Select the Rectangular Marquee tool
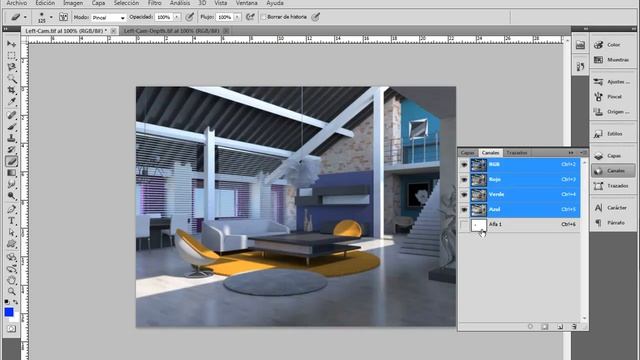 11,55
